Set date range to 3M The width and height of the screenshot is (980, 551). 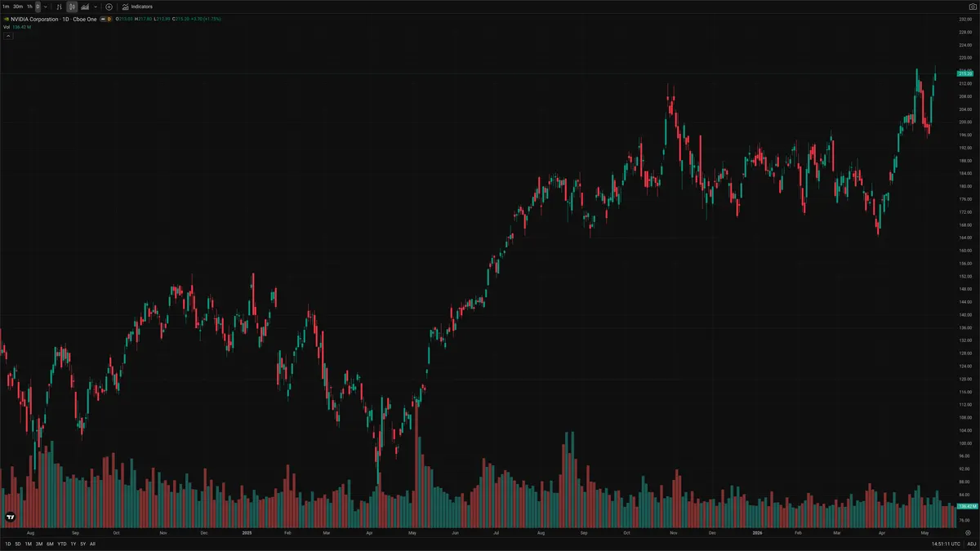coord(39,544)
